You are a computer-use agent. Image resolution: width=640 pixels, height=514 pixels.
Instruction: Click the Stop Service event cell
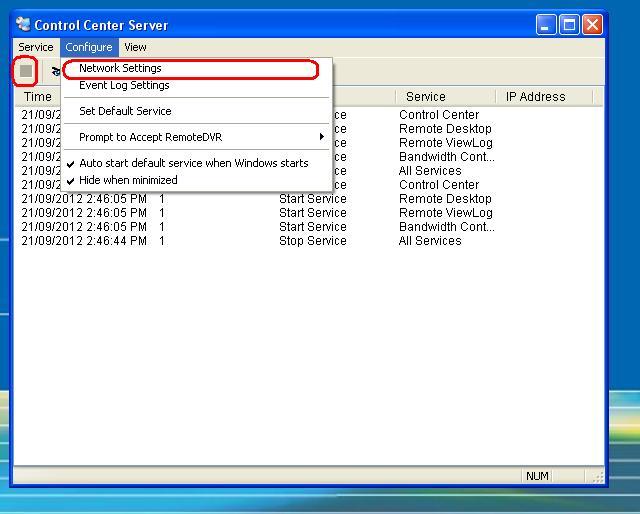tap(313, 241)
